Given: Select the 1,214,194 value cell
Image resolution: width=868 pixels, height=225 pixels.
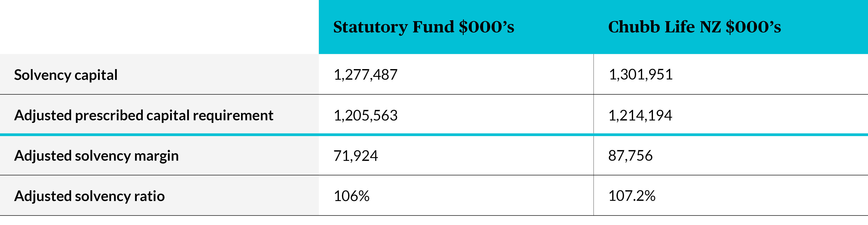Looking at the screenshot, I should pyautogui.click(x=640, y=116).
